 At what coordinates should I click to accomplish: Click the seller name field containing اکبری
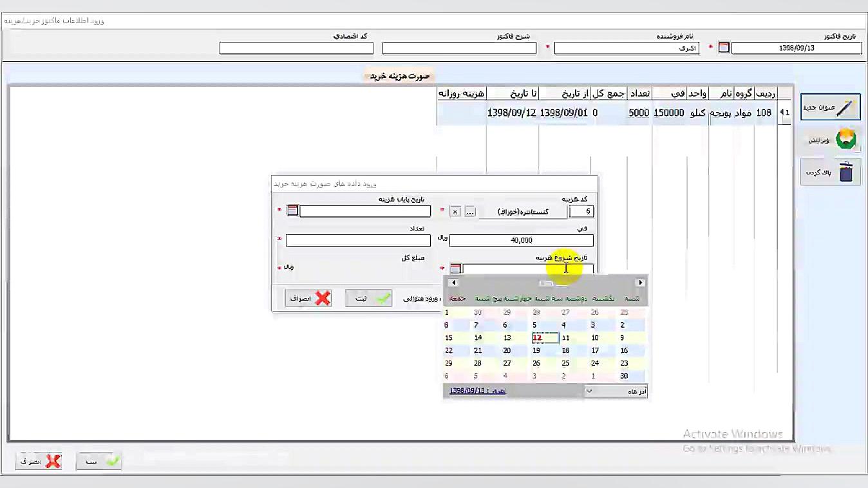click(x=627, y=48)
